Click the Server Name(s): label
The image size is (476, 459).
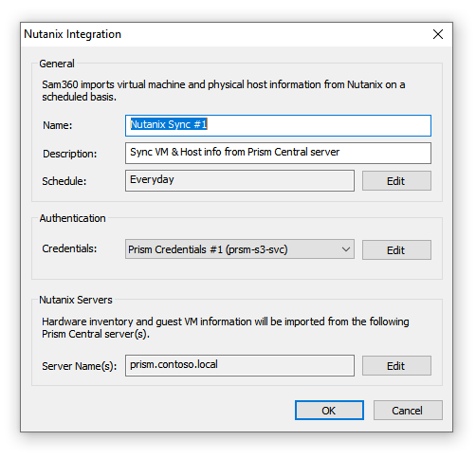(x=80, y=366)
